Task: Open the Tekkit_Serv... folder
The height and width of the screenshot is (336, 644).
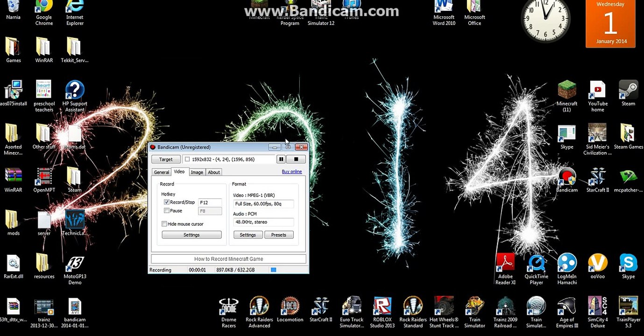Action: [x=75, y=50]
